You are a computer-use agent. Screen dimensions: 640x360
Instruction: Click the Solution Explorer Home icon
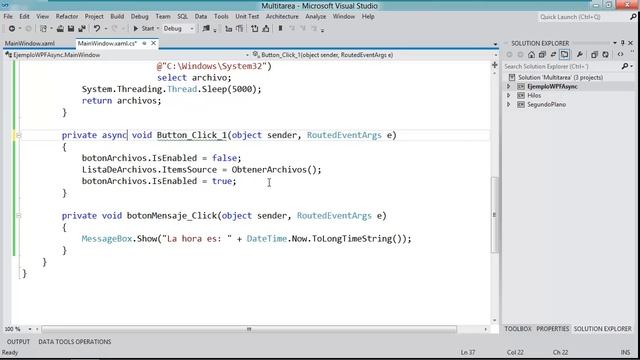click(x=531, y=54)
